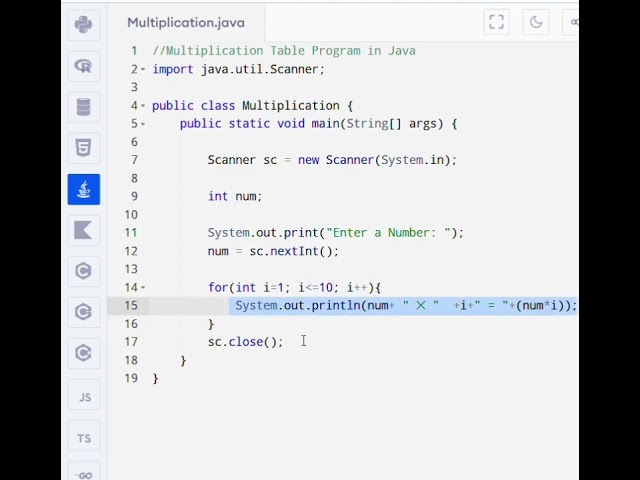Click the "sc.close();" statement

point(245,342)
